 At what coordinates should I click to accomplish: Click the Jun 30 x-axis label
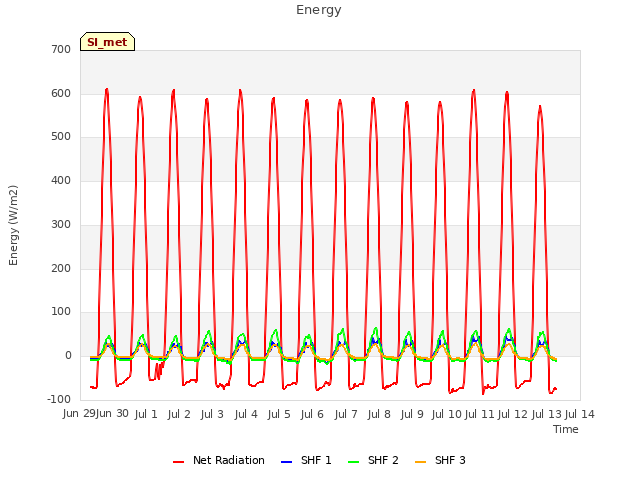point(112,414)
